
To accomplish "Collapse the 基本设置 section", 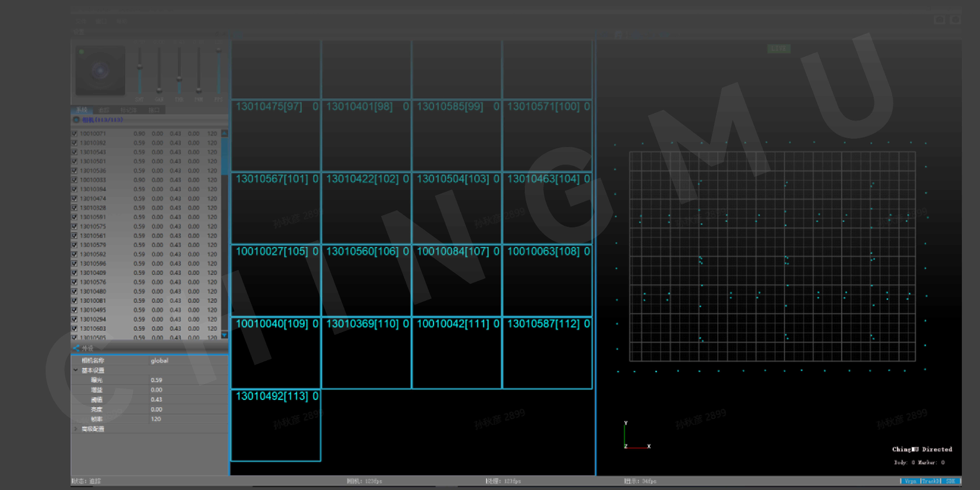I will coord(75,370).
